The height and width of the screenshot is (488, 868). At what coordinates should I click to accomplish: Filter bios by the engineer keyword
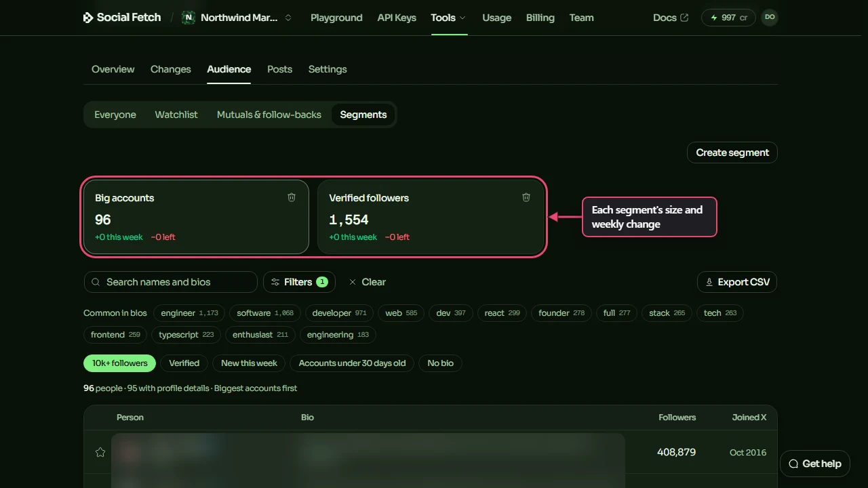190,313
